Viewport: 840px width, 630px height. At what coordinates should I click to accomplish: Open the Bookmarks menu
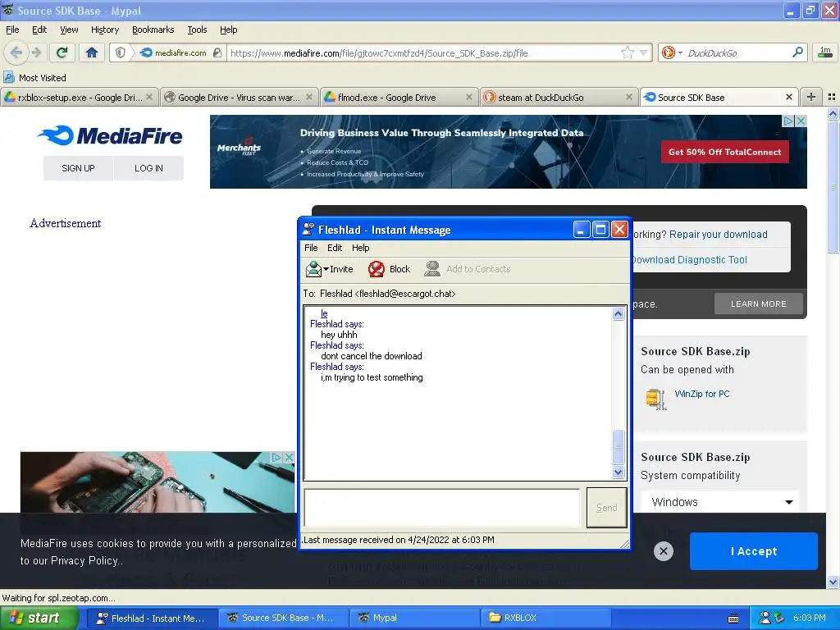153,30
